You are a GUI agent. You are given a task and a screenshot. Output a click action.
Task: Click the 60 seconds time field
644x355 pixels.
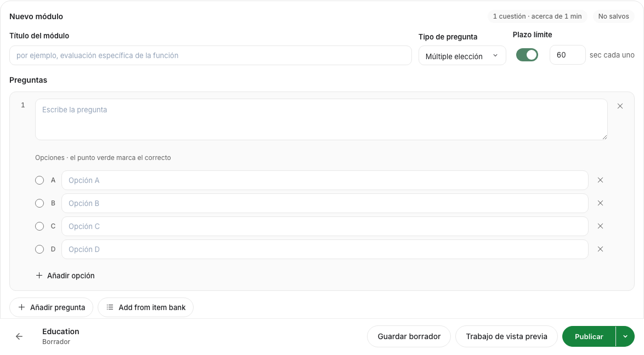(x=568, y=55)
